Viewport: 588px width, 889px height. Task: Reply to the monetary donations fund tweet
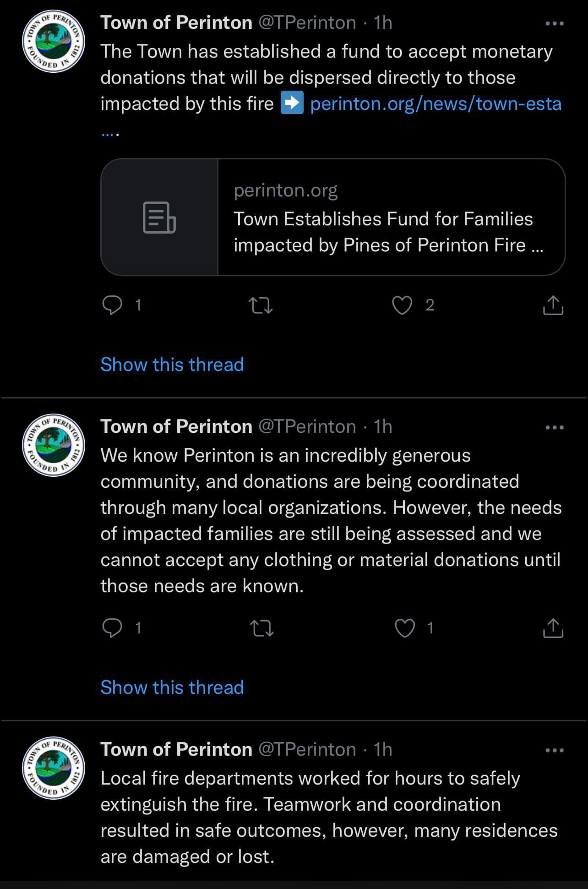click(x=112, y=305)
